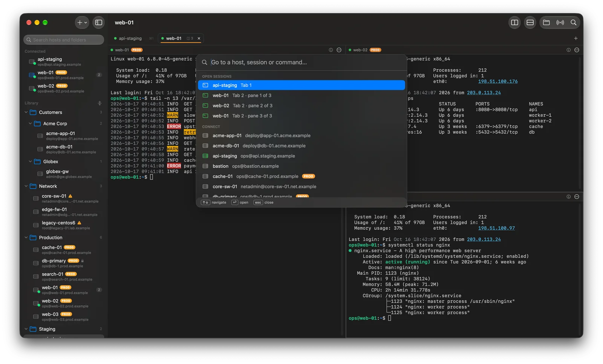The image size is (603, 364).
Task: Open IP link 198.51.100.176
Action: [x=497, y=81]
